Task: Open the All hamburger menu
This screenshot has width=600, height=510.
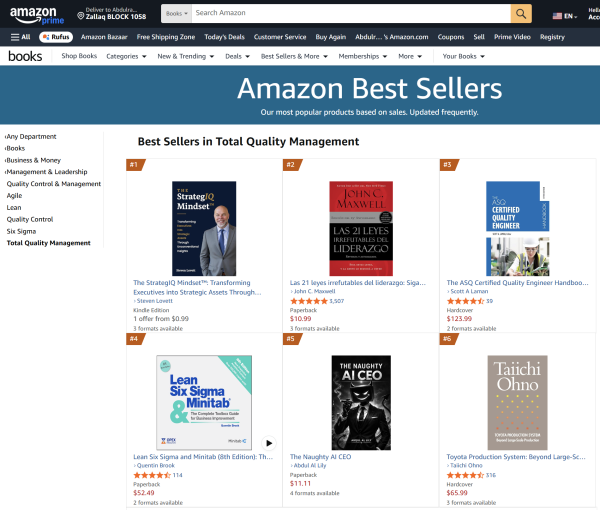Action: click(20, 37)
